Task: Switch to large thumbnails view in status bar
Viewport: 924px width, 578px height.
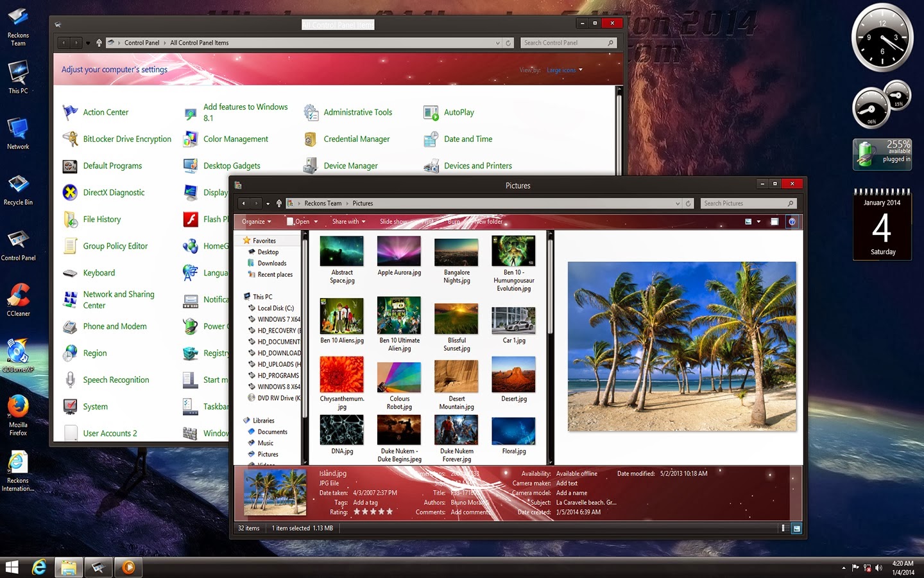Action: 796,528
